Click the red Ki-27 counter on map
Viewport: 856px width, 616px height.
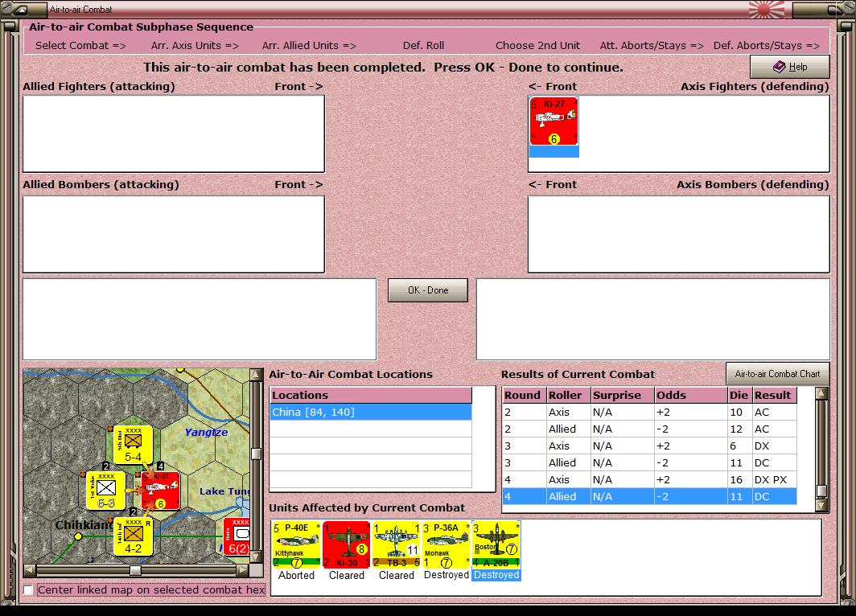pos(161,491)
